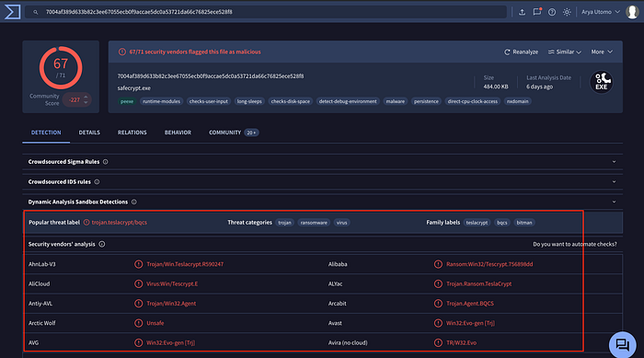Click the search magnifier icon
The width and height of the screenshot is (644, 358).
[x=36, y=12]
